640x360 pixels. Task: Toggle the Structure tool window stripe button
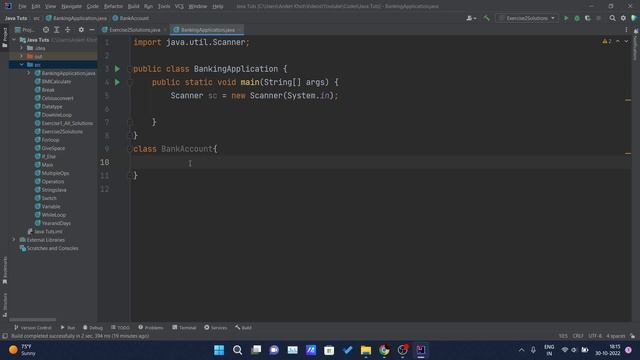click(x=4, y=305)
